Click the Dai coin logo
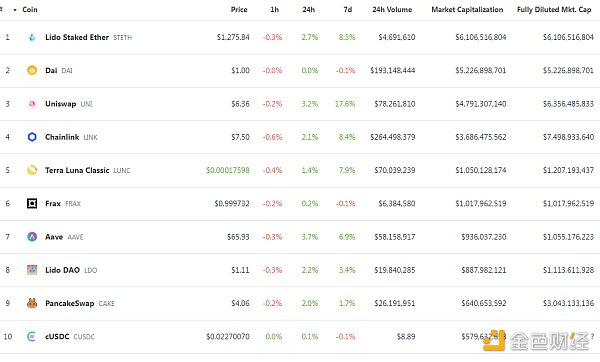This screenshot has width=600, height=362. click(32, 70)
